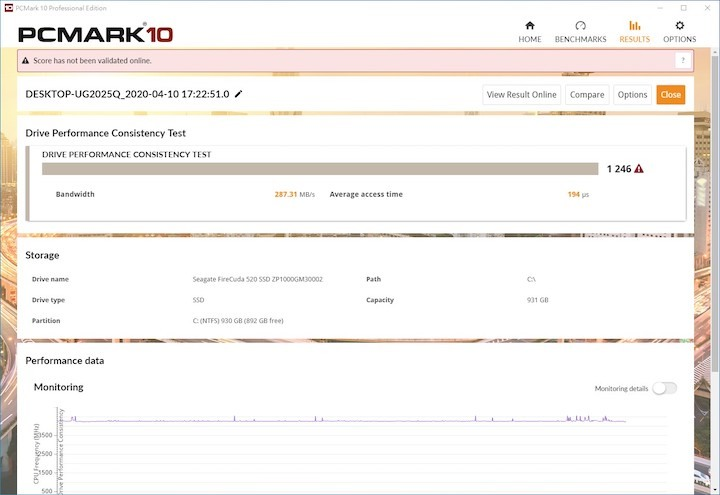Click the question mark on validation banner

(683, 61)
